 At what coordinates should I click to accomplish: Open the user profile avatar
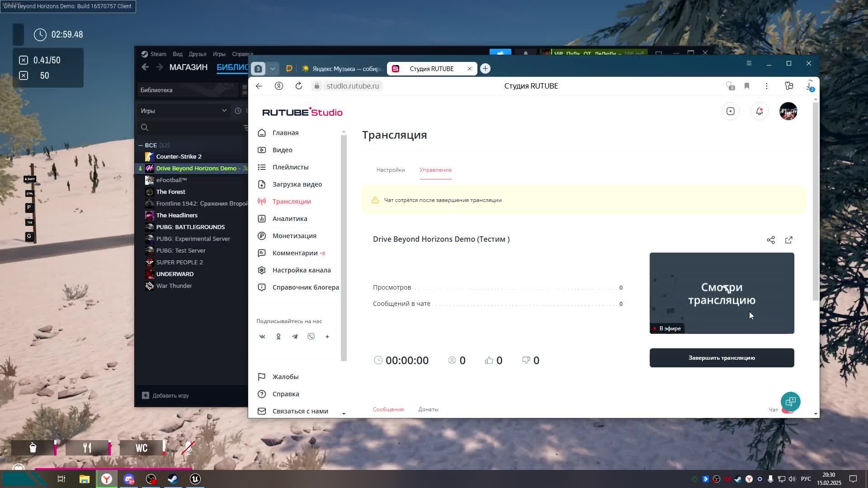tap(788, 111)
